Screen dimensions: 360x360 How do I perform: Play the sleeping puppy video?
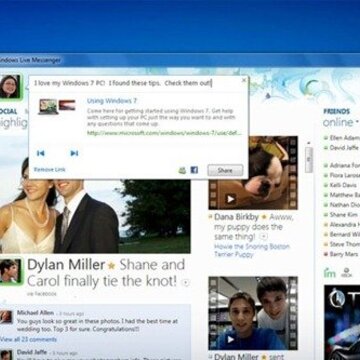(230, 199)
